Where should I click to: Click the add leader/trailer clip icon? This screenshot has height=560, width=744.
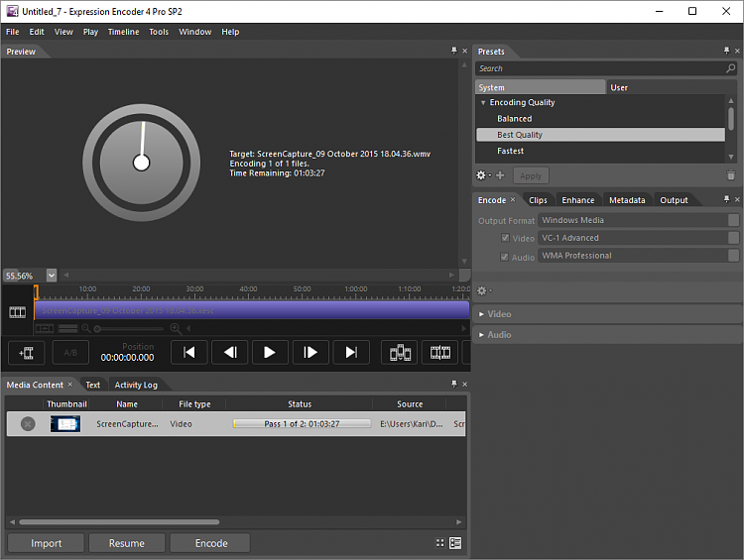tap(27, 353)
